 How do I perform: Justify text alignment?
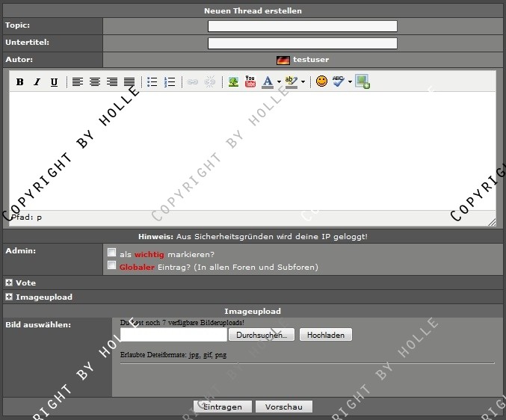pyautogui.click(x=129, y=82)
